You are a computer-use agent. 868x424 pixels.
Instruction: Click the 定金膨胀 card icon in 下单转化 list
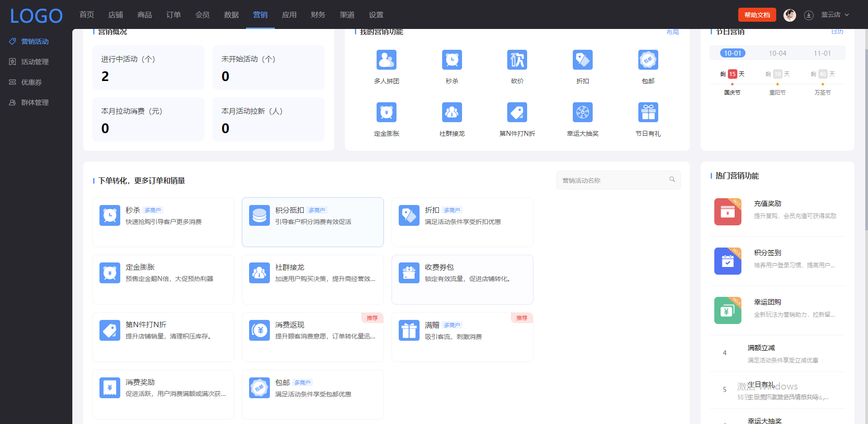point(110,273)
